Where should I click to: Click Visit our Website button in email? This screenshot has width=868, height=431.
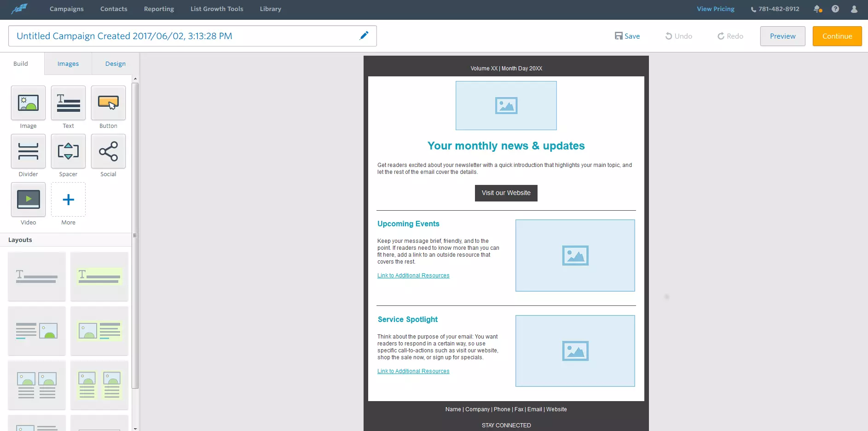click(x=506, y=193)
